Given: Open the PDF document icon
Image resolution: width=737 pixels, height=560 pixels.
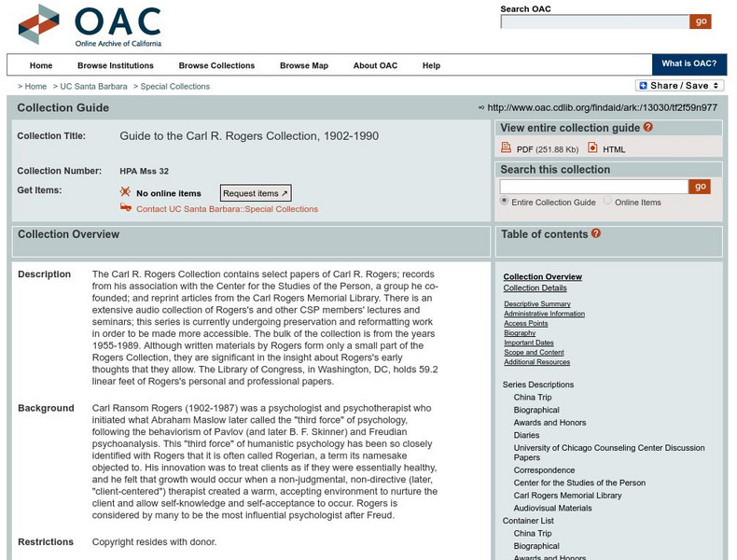Looking at the screenshot, I should (x=506, y=147).
